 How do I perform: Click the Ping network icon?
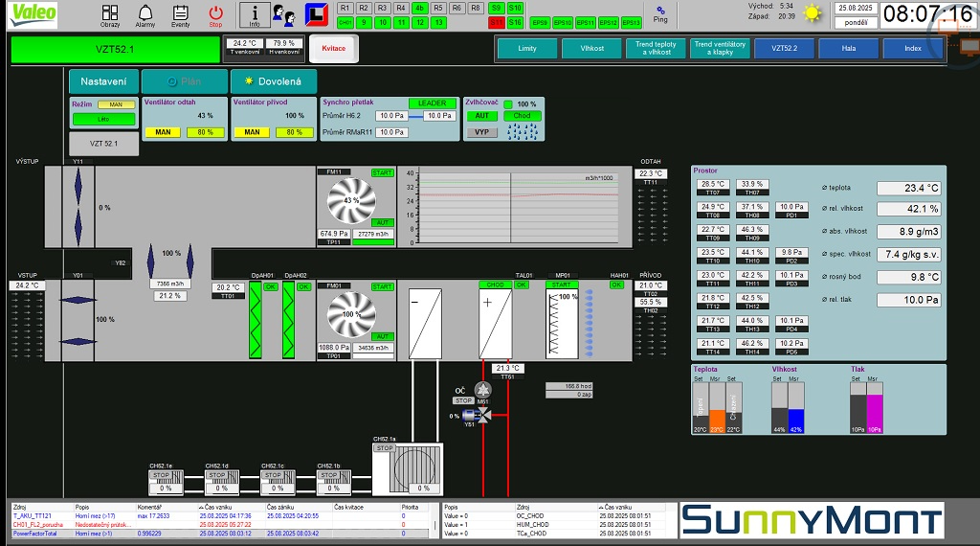pyautogui.click(x=660, y=13)
